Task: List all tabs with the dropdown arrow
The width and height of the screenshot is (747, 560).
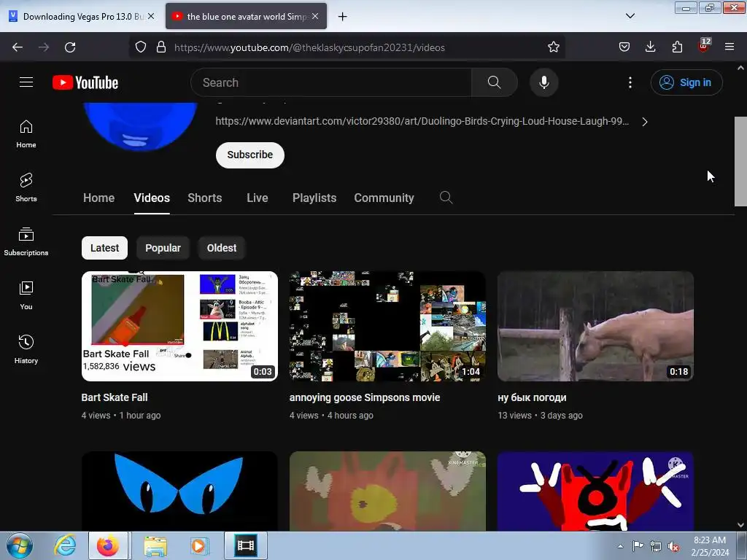Action: point(630,16)
